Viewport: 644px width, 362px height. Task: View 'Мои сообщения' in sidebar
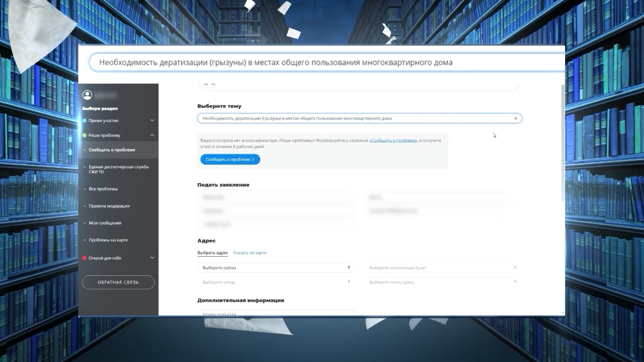click(x=105, y=223)
